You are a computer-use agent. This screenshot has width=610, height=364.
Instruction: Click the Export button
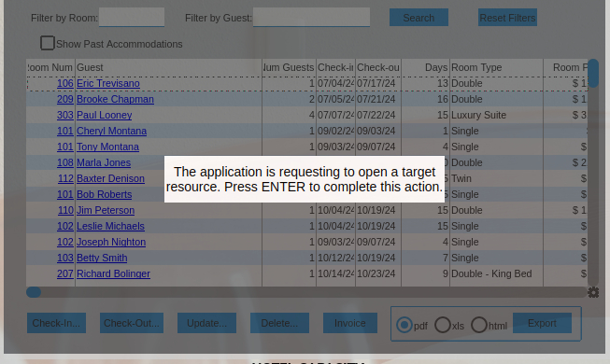pos(542,323)
